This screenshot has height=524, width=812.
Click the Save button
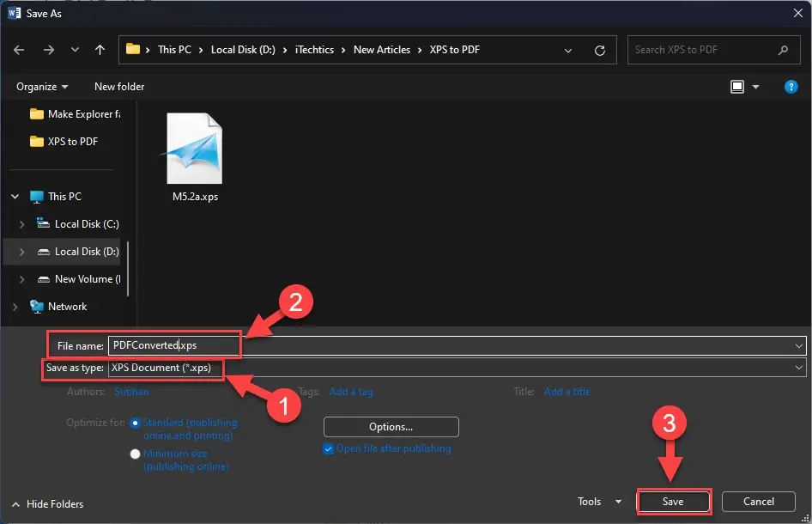point(673,502)
